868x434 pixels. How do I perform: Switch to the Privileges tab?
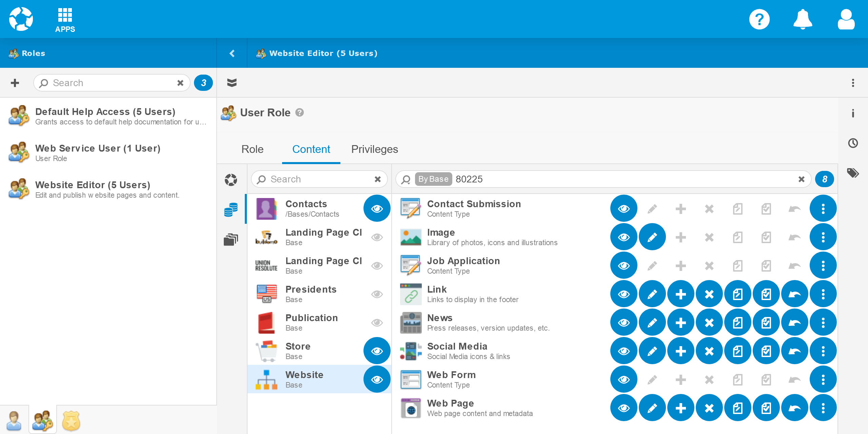pos(374,149)
